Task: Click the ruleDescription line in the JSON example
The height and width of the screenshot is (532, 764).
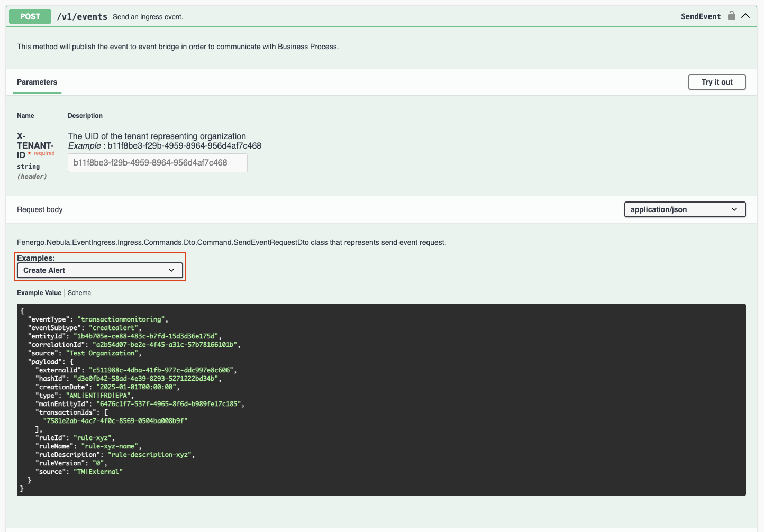Action: click(x=115, y=455)
